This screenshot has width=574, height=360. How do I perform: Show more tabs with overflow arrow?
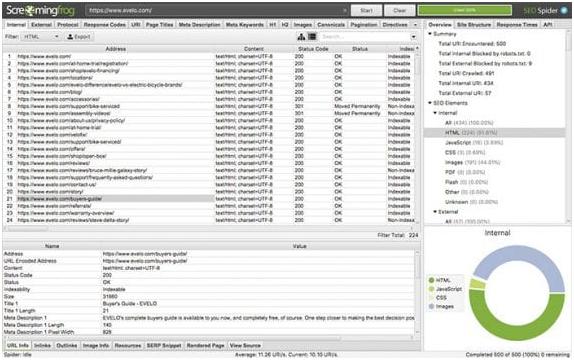(415, 25)
